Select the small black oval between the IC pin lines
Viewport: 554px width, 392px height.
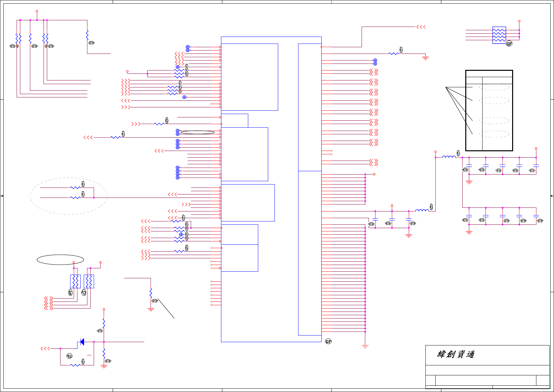(x=198, y=132)
